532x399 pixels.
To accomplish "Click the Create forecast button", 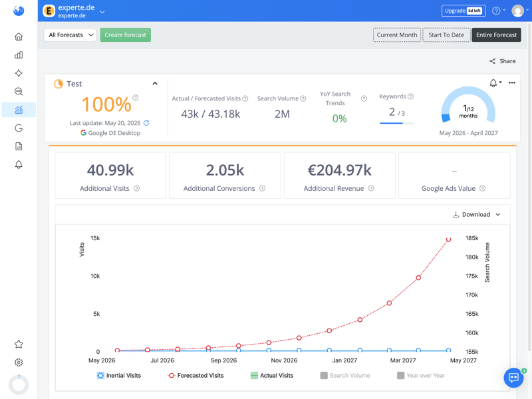I will click(125, 35).
